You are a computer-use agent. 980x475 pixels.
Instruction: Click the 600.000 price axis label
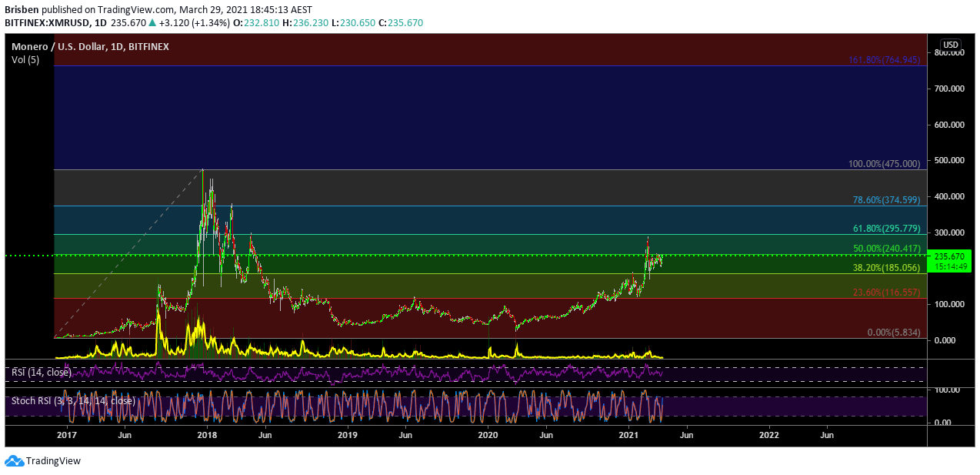pyautogui.click(x=950, y=125)
